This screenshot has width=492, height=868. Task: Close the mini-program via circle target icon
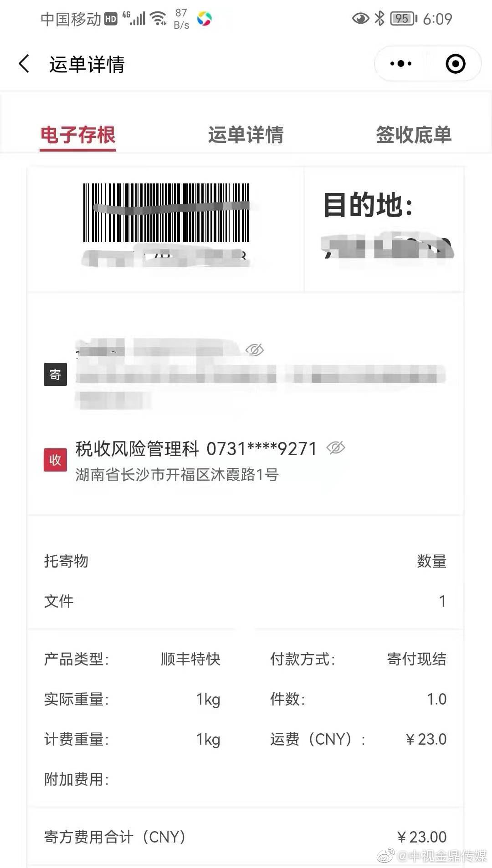point(455,64)
